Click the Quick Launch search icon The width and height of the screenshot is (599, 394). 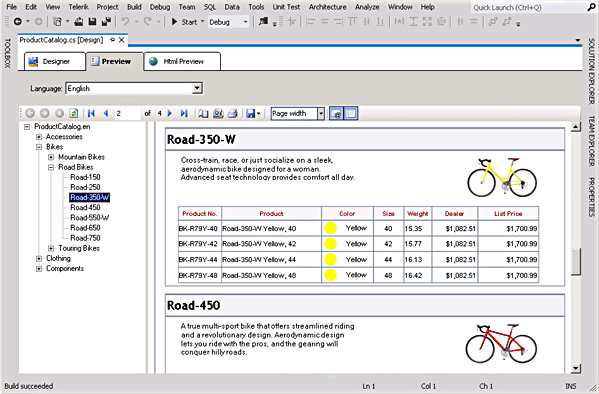pyautogui.click(x=591, y=7)
